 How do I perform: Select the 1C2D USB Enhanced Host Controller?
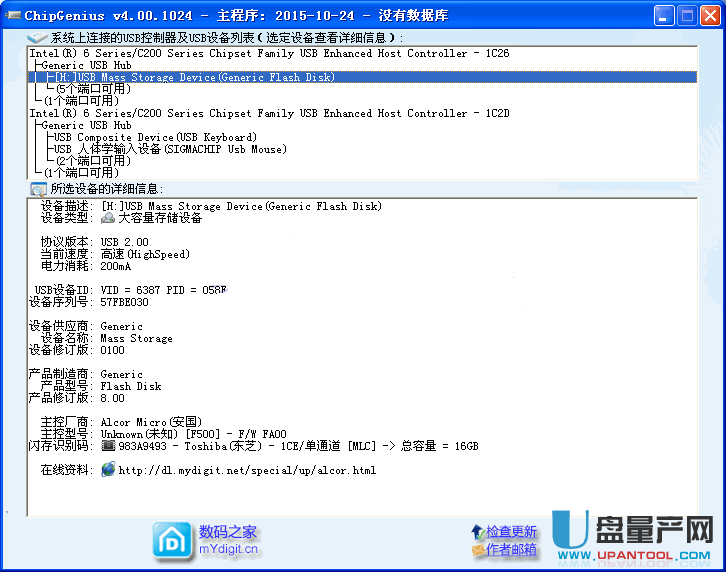tap(269, 113)
